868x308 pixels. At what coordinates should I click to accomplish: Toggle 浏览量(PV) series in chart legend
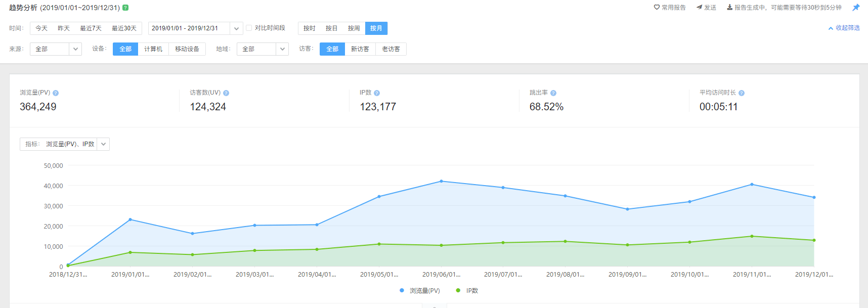(x=420, y=291)
